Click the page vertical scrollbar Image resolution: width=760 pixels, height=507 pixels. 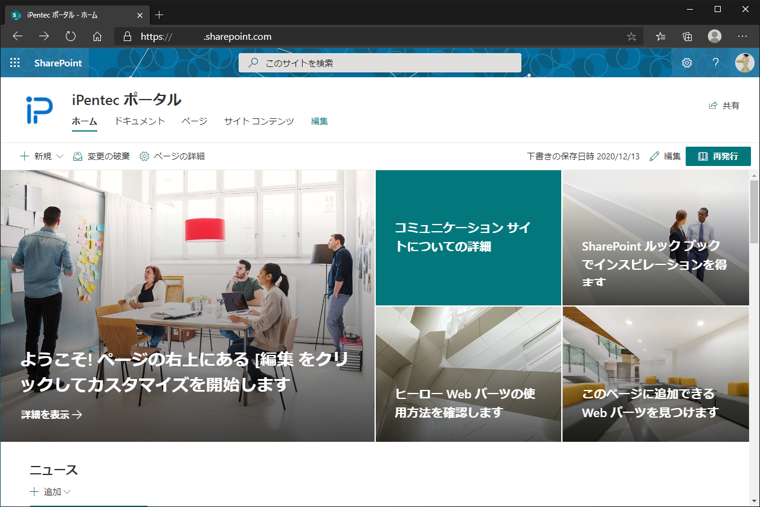pyautogui.click(x=754, y=211)
